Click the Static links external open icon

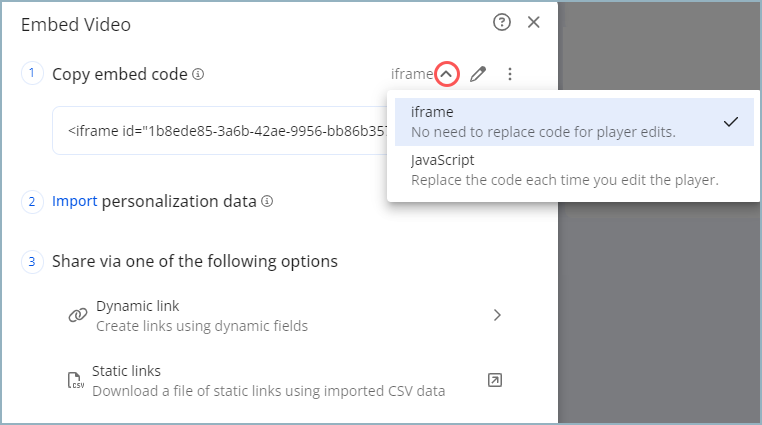coord(495,380)
